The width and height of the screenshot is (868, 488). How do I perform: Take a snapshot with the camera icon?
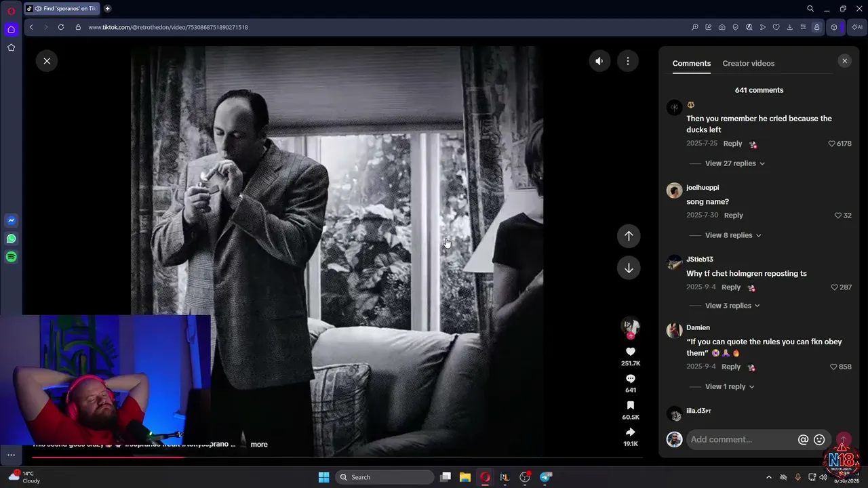[722, 27]
